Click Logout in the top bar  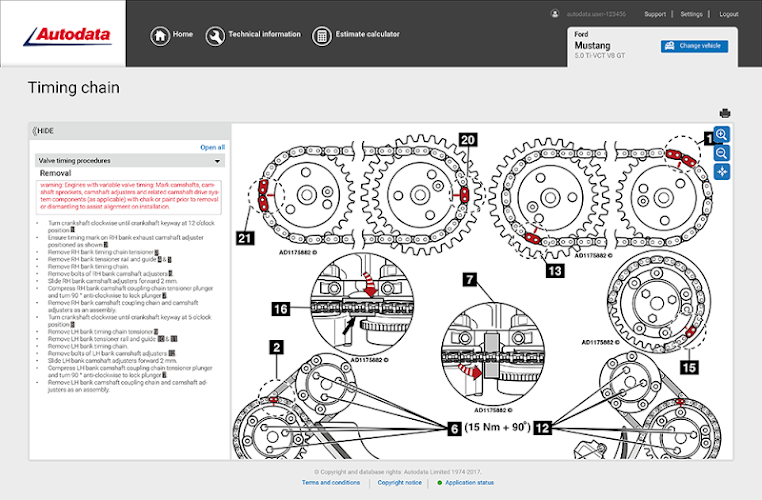click(728, 14)
